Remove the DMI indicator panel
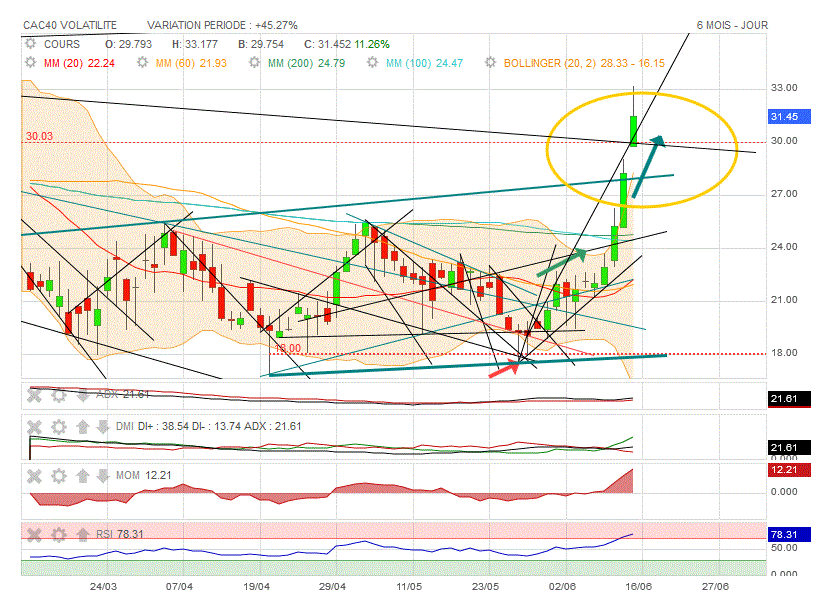The image size is (830, 604). click(34, 426)
